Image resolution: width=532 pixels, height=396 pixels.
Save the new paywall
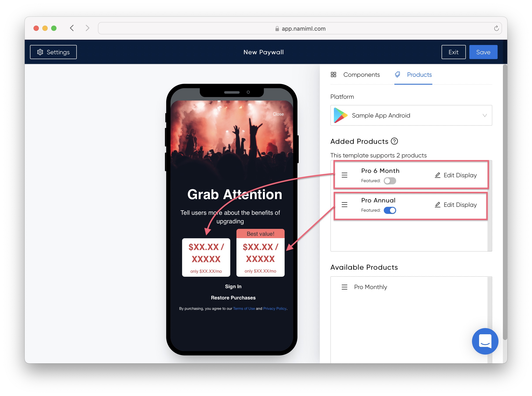click(483, 52)
